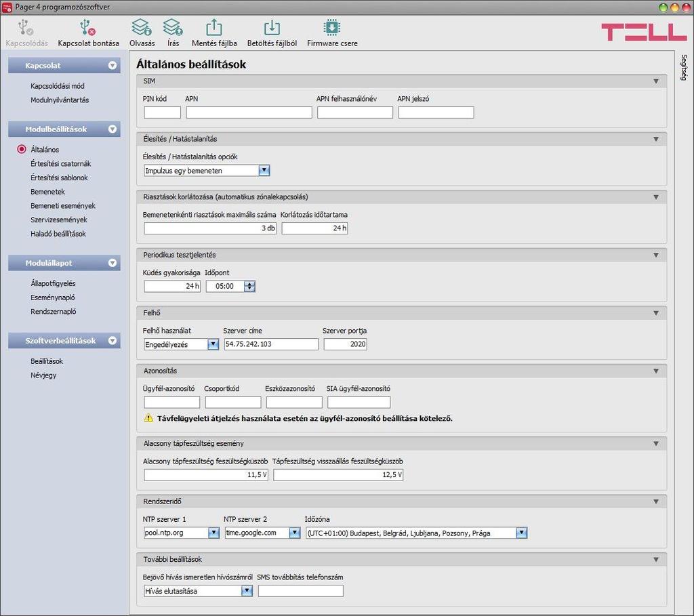Open Értesítési sablonok page

(x=60, y=178)
